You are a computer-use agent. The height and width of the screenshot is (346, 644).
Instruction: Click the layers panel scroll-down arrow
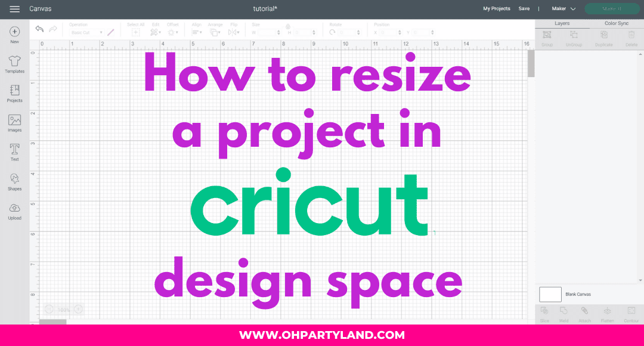pos(640,280)
